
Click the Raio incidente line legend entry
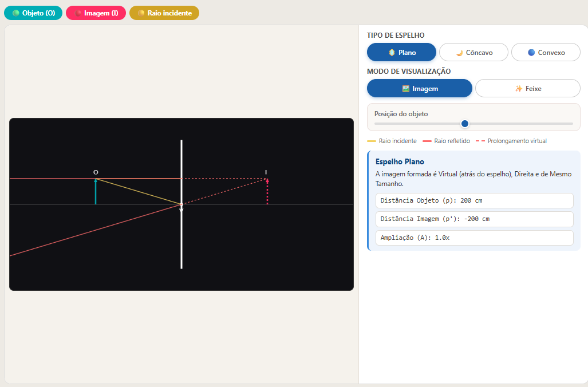[392, 141]
